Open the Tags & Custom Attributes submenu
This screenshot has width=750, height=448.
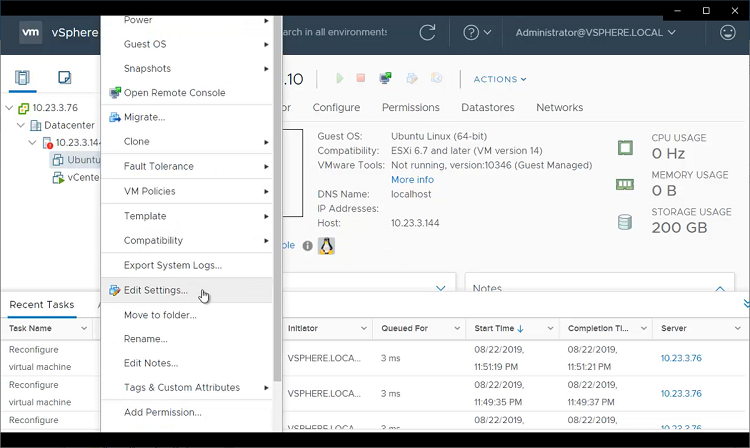pyautogui.click(x=187, y=387)
